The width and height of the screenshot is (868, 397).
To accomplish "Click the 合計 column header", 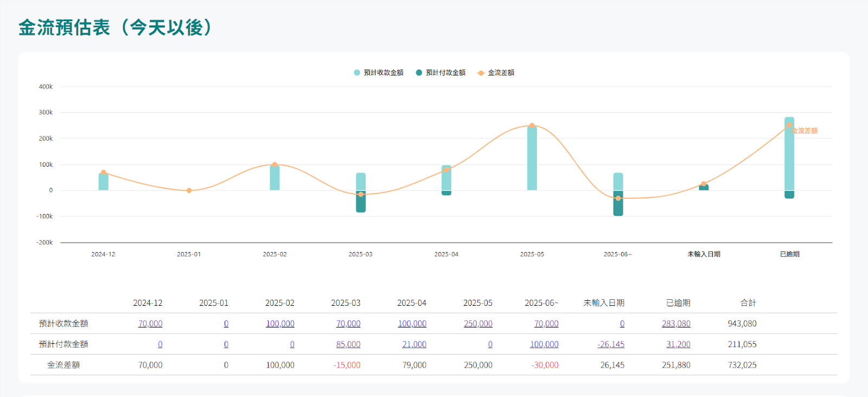I will point(749,303).
